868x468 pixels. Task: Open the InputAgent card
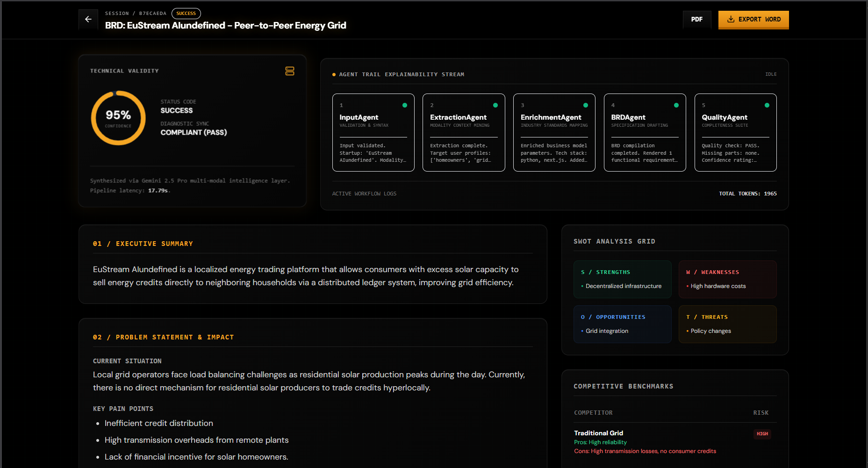point(373,132)
